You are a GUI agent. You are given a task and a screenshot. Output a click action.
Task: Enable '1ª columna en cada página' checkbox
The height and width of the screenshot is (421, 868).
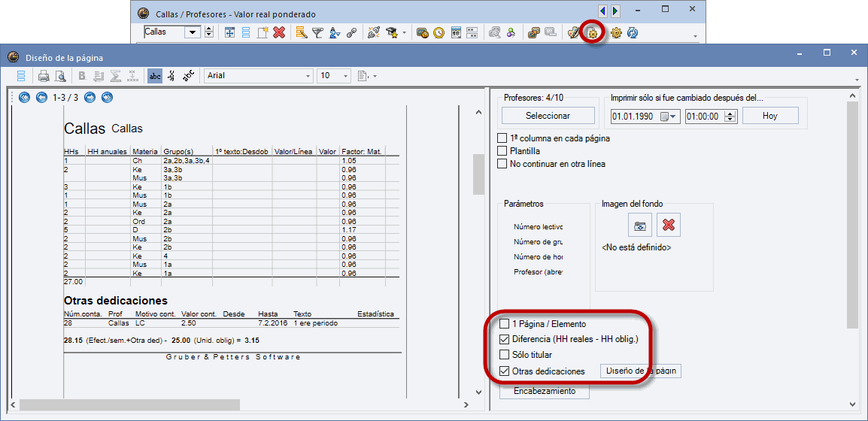tap(502, 138)
